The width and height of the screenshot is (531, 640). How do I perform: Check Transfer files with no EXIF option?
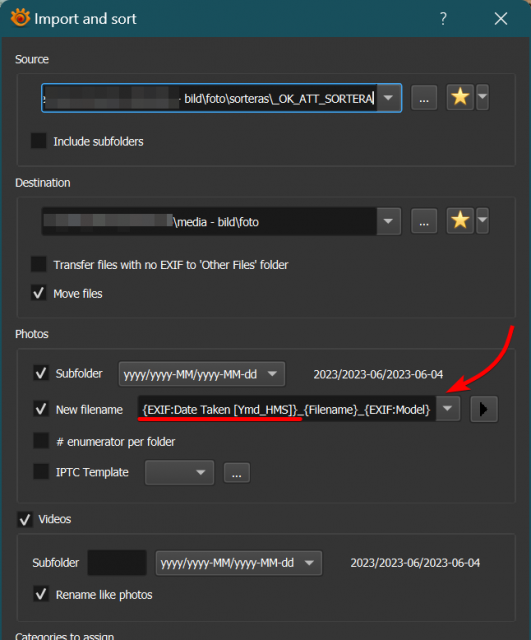(x=39, y=264)
